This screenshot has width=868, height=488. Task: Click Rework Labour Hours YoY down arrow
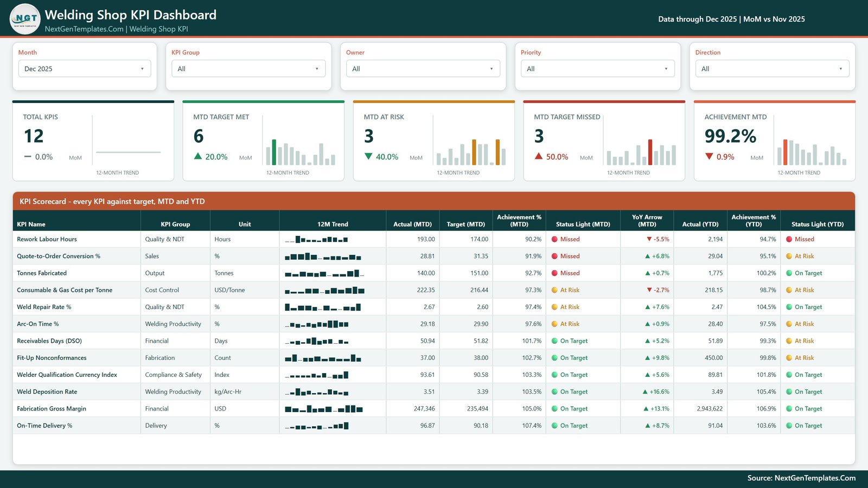click(x=649, y=239)
